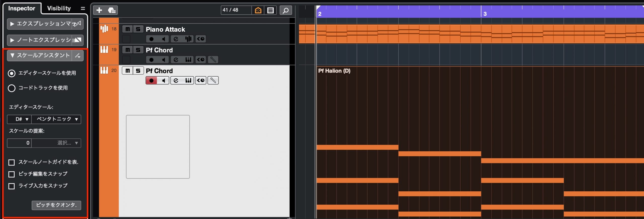The width and height of the screenshot is (644, 219).
Task: Enable スケールノートガイドを表示 checkbox
Action: pyautogui.click(x=11, y=162)
